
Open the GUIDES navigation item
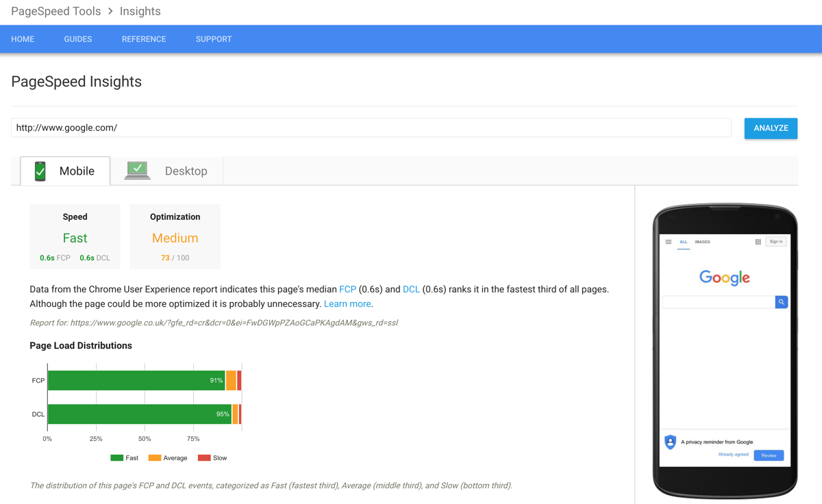77,39
